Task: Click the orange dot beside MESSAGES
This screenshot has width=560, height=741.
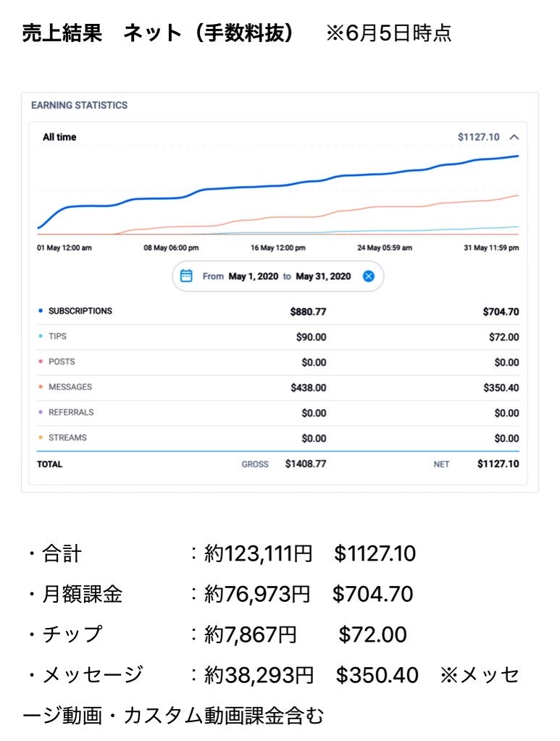Action: (x=41, y=387)
